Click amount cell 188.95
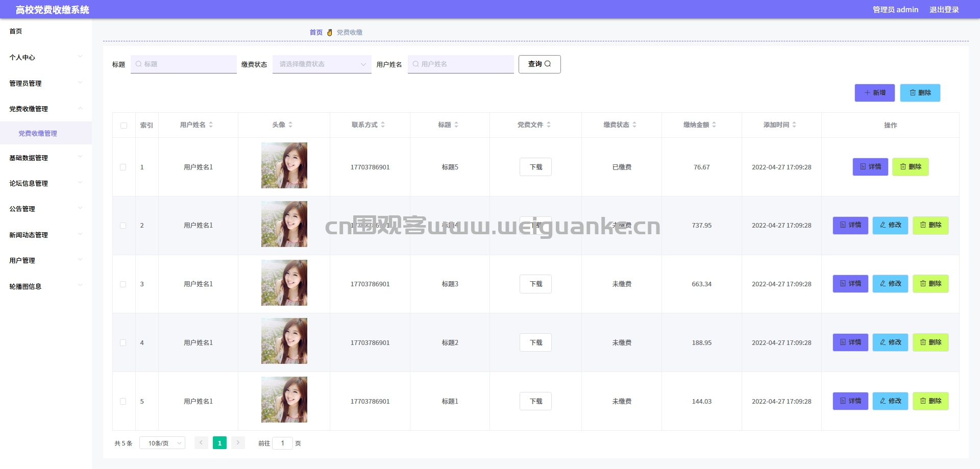Screen dimensions: 980x469 coord(701,342)
